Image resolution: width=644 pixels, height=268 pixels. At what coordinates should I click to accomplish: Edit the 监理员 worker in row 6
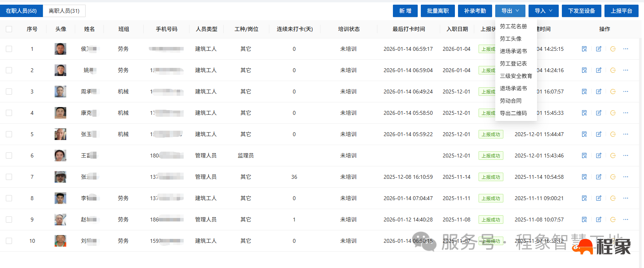pos(599,156)
